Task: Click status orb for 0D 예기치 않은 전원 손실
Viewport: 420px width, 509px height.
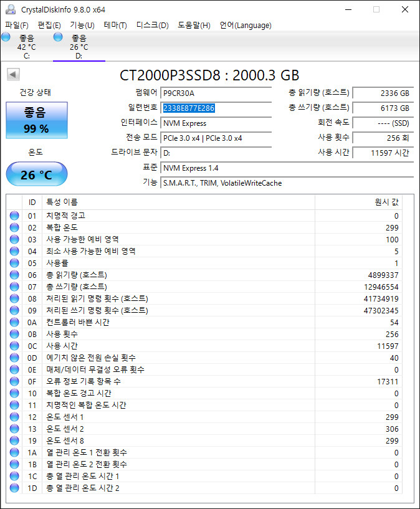Action: pos(14,358)
